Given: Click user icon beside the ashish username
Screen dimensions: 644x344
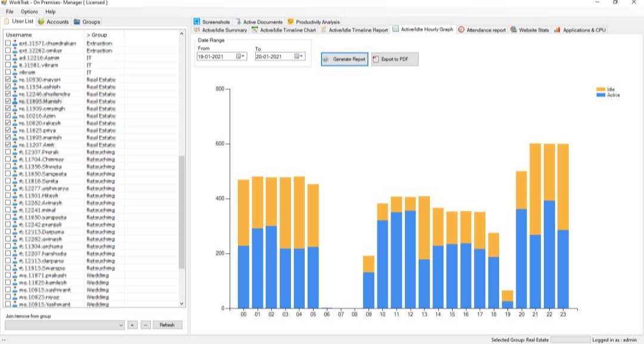Looking at the screenshot, I should [x=15, y=86].
